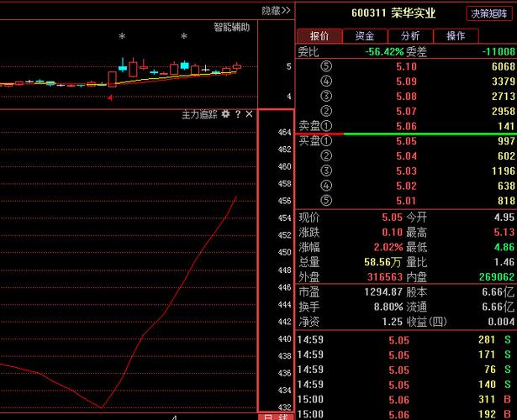This screenshot has height=420, width=517.
Task: Switch to the 资金 tab
Action: coord(365,35)
